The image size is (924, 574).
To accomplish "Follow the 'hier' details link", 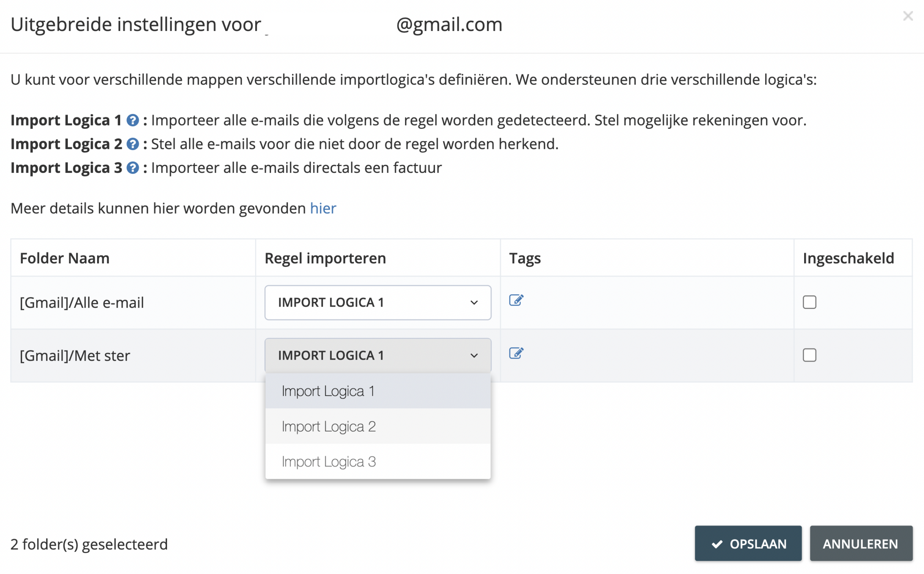I will (x=323, y=209).
